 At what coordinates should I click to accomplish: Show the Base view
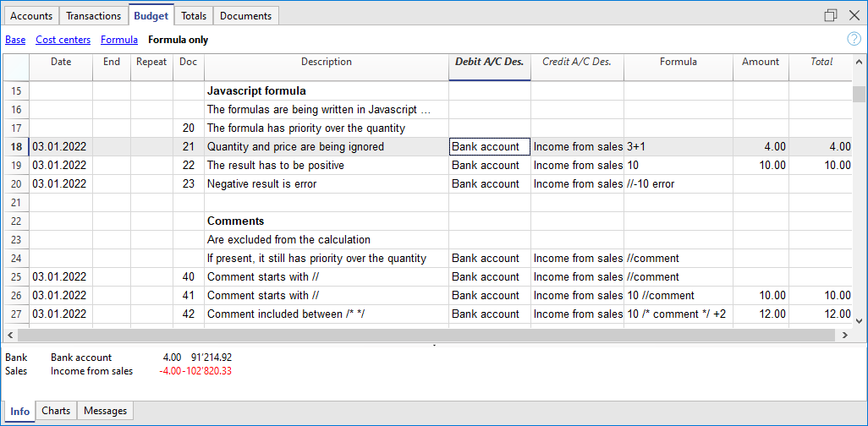[x=15, y=40]
